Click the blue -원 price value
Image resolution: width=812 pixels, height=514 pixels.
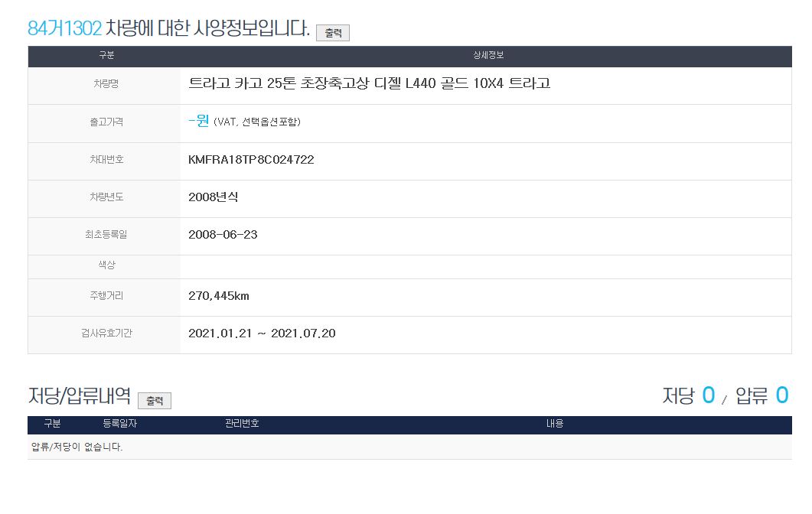pyautogui.click(x=198, y=122)
